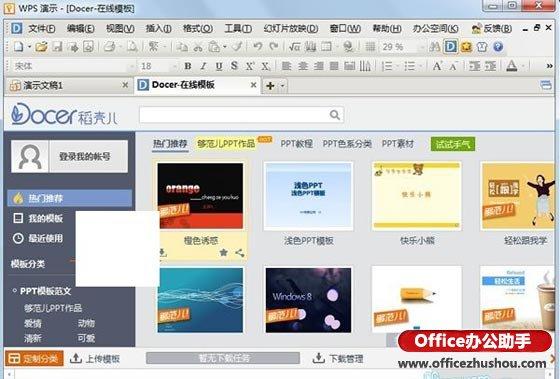Open file with the folder icon
The height and width of the screenshot is (379, 560).
pos(41,46)
